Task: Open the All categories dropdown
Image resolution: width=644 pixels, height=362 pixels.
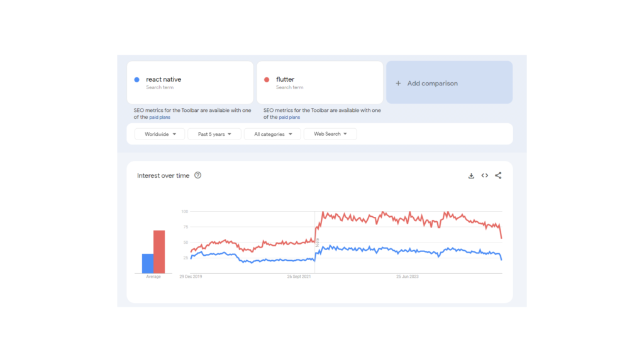Action: coord(273,134)
